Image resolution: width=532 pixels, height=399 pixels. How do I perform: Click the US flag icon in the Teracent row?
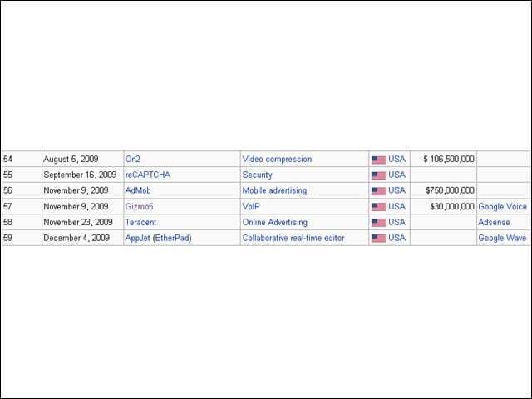tap(378, 223)
